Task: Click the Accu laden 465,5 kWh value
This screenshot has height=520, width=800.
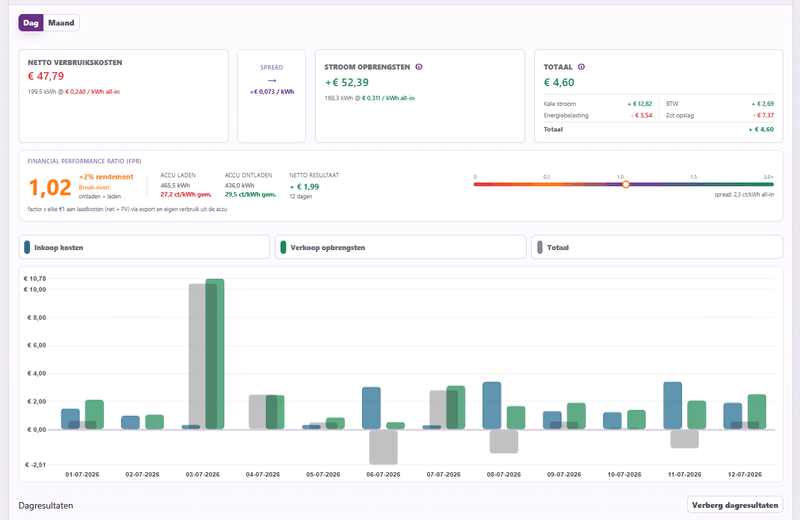Action: (175, 185)
